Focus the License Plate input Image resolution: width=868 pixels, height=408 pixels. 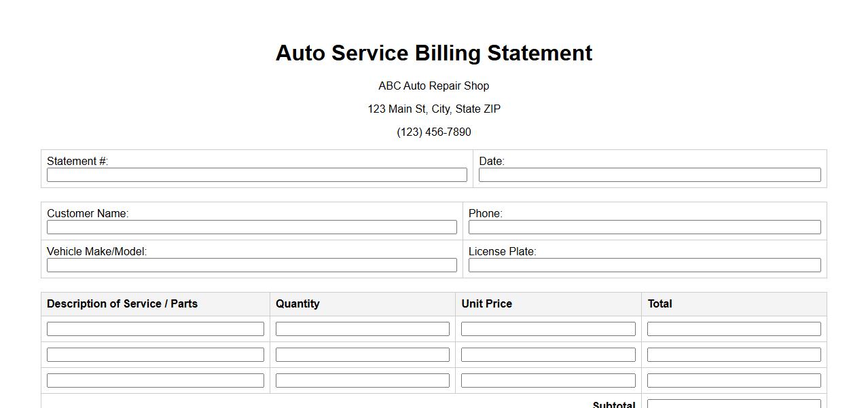pos(644,265)
